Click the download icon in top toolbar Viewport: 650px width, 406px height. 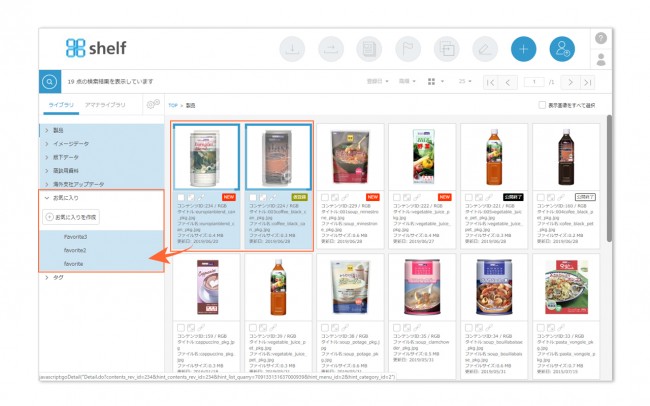[292, 49]
